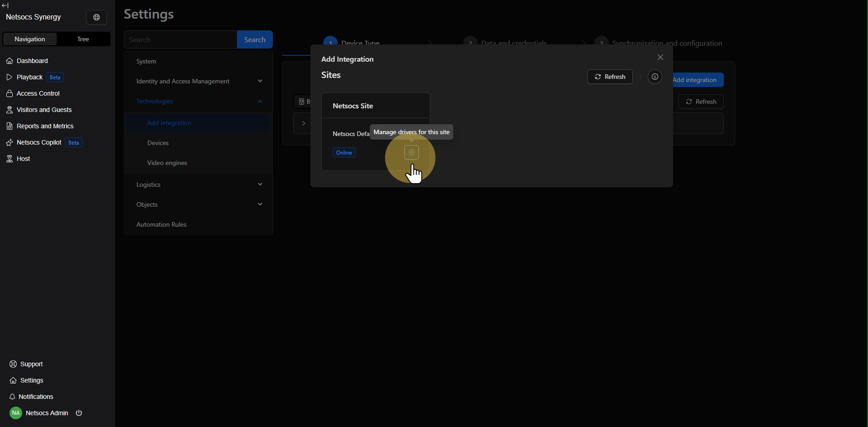The image size is (868, 427).
Task: Open the Notifications bell item
Action: 36,397
